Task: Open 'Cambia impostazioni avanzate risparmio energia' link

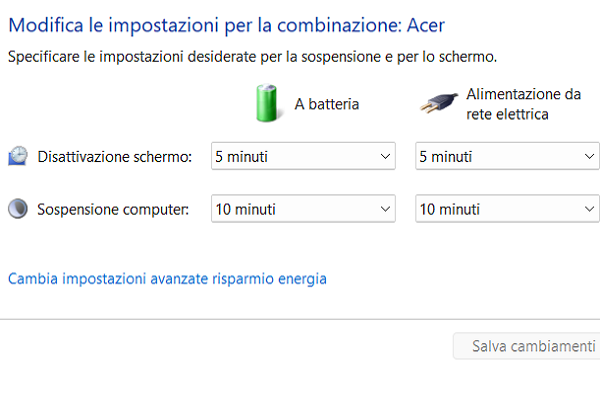Action: 167,278
